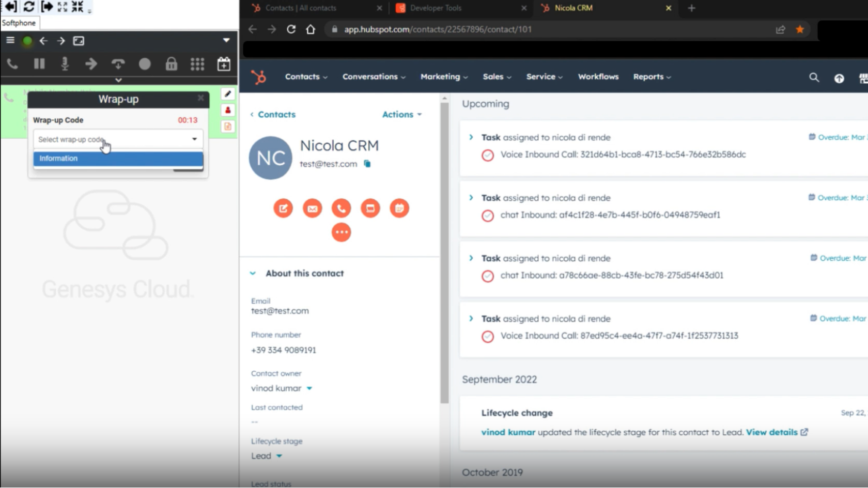The height and width of the screenshot is (488, 868).
Task: Open HubSpot email icon for Nicola CRM
Action: pos(312,208)
